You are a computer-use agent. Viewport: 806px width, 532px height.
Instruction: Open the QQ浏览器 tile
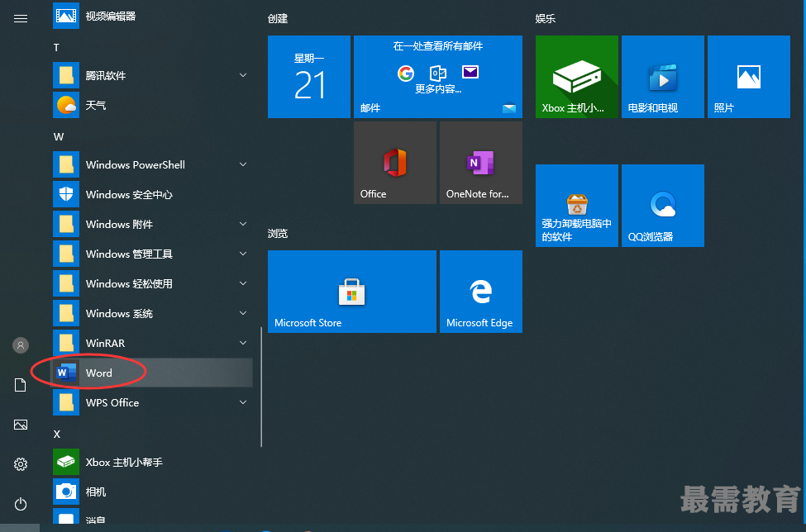pyautogui.click(x=663, y=206)
